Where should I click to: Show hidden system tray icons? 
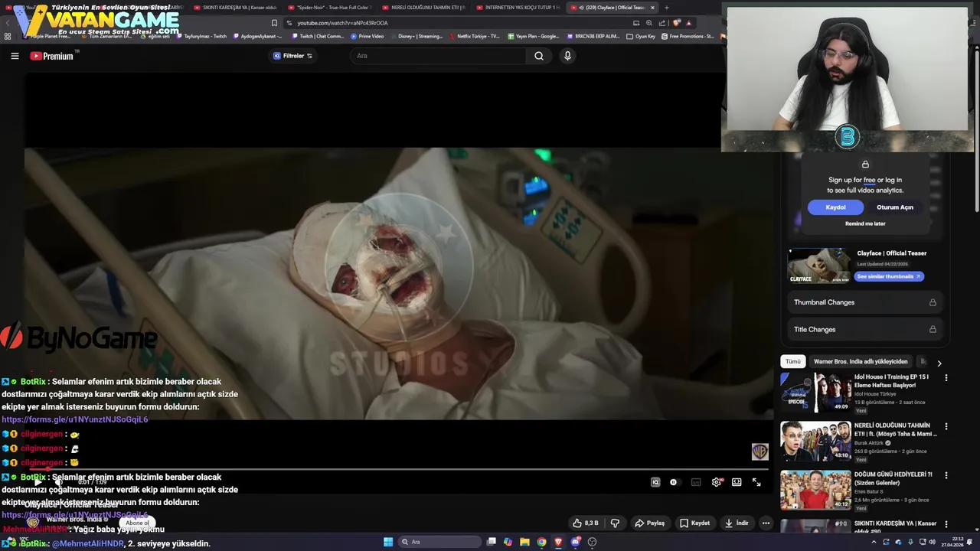pos(874,542)
